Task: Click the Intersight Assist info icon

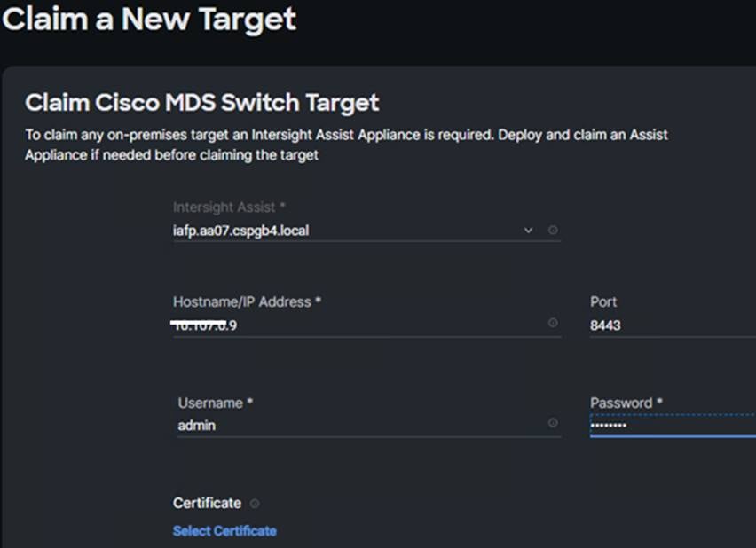Action: 553,231
